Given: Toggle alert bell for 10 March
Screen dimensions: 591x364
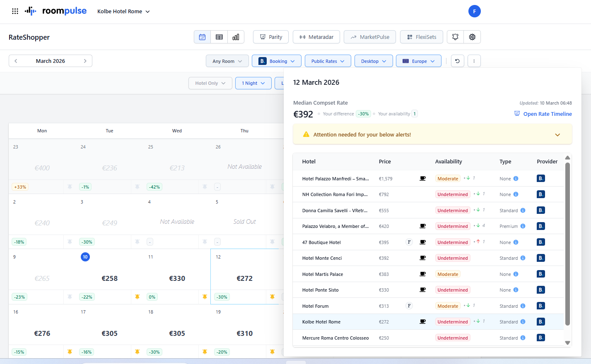Looking at the screenshot, I should (137, 297).
